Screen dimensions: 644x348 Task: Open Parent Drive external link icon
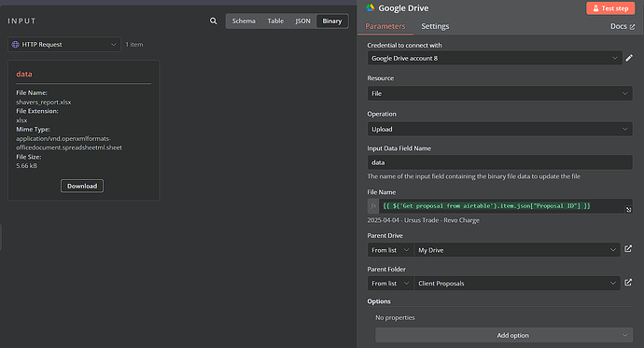point(628,249)
